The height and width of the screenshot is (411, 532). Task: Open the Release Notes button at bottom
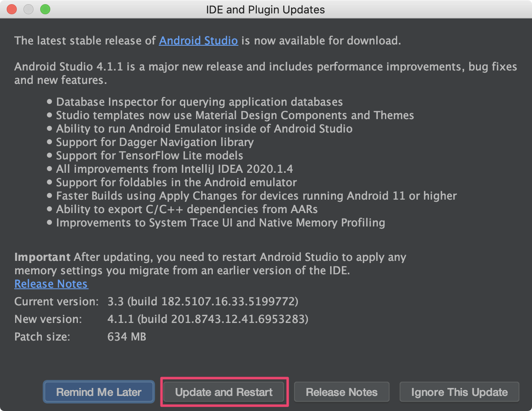[342, 392]
